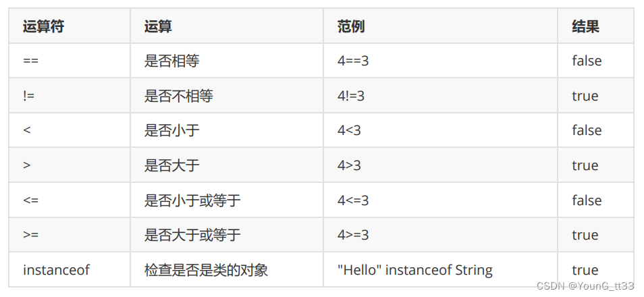Click the false result for 4==3

click(x=595, y=61)
